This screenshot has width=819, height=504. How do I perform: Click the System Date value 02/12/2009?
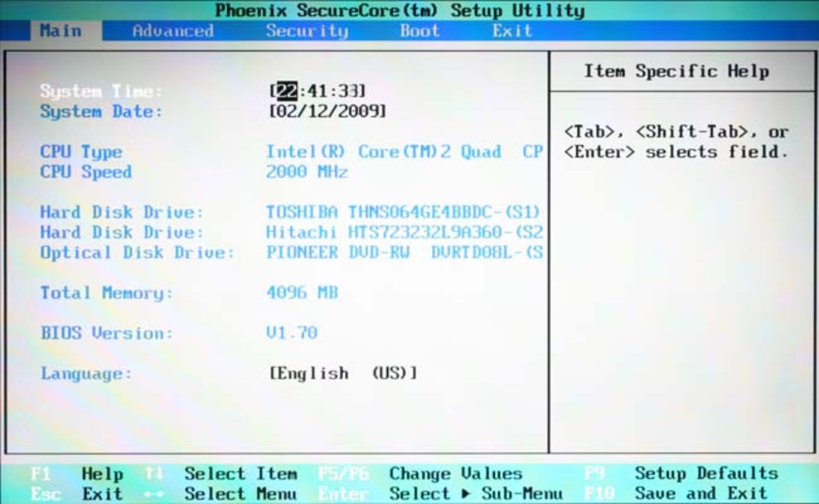tap(328, 111)
